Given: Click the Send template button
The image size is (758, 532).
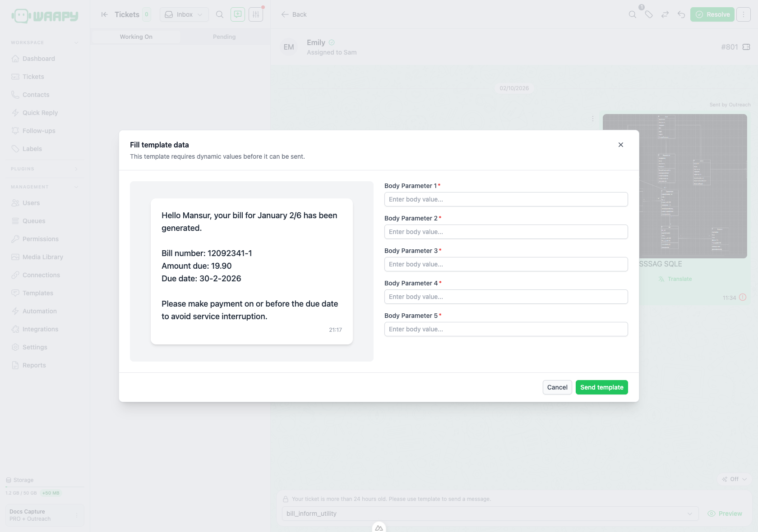Looking at the screenshot, I should tap(601, 387).
